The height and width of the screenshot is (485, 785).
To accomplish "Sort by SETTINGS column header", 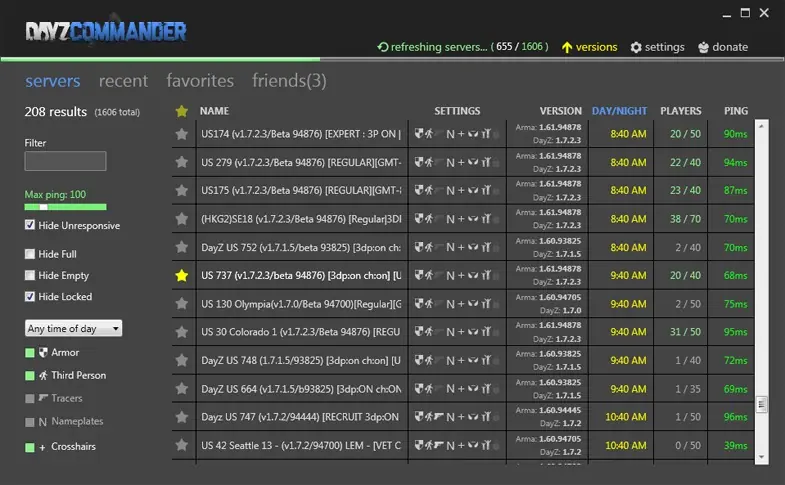I will tap(457, 111).
